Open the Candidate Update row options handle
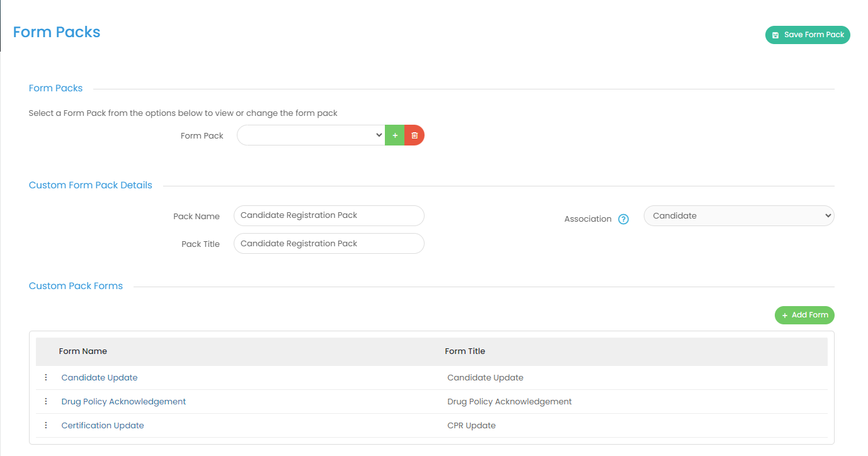868x456 pixels. tap(46, 377)
